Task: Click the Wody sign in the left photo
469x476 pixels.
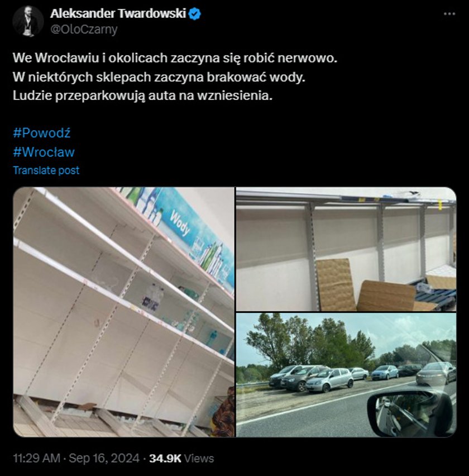Action: tap(180, 223)
